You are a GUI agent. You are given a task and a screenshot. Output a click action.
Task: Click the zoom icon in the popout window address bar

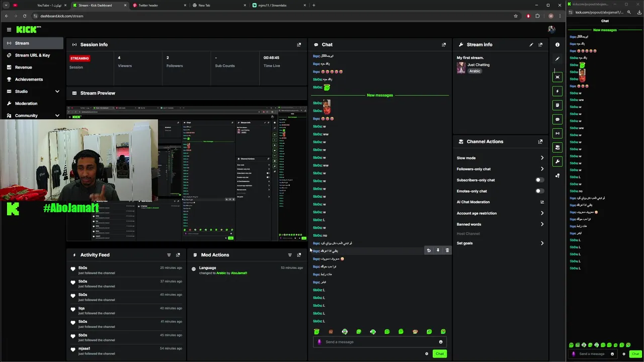(x=629, y=12)
